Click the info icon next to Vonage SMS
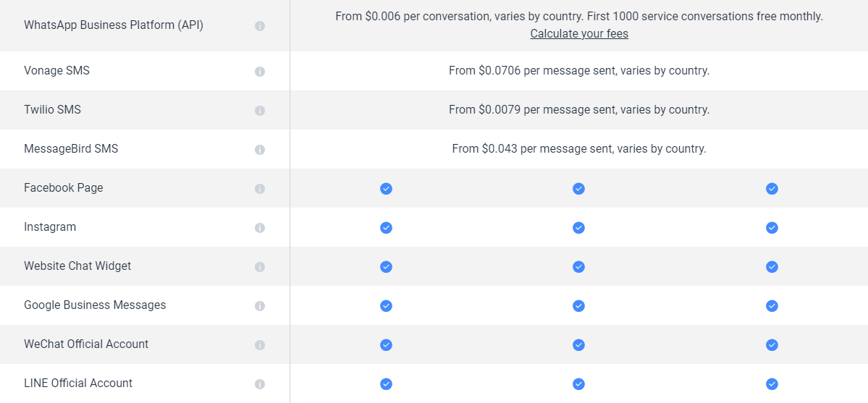 (260, 72)
